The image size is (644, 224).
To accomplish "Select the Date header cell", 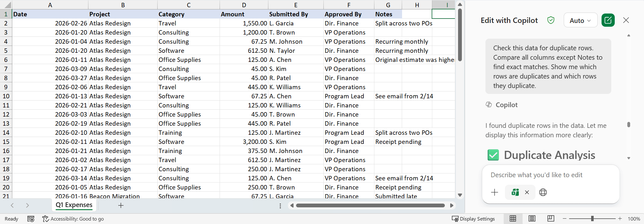I will click(x=50, y=14).
